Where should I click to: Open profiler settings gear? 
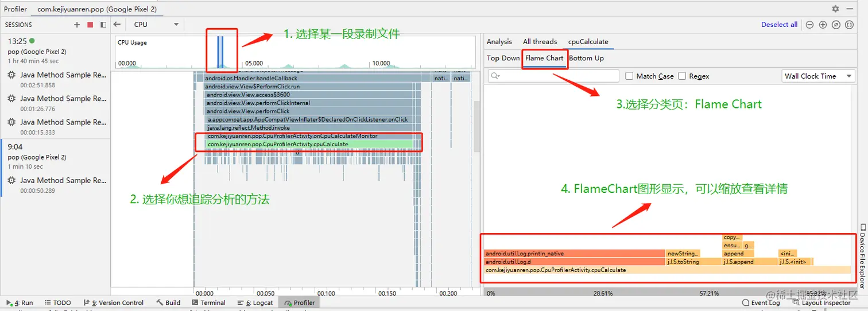tap(835, 9)
